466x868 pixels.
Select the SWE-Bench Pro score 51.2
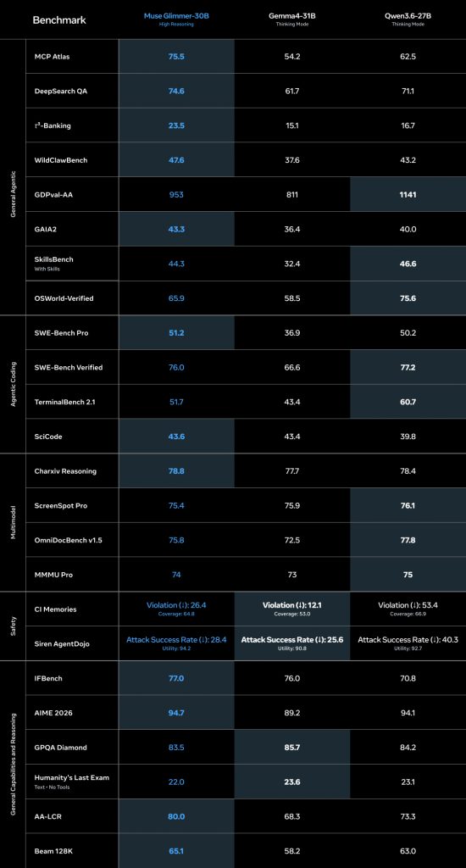pyautogui.click(x=176, y=333)
